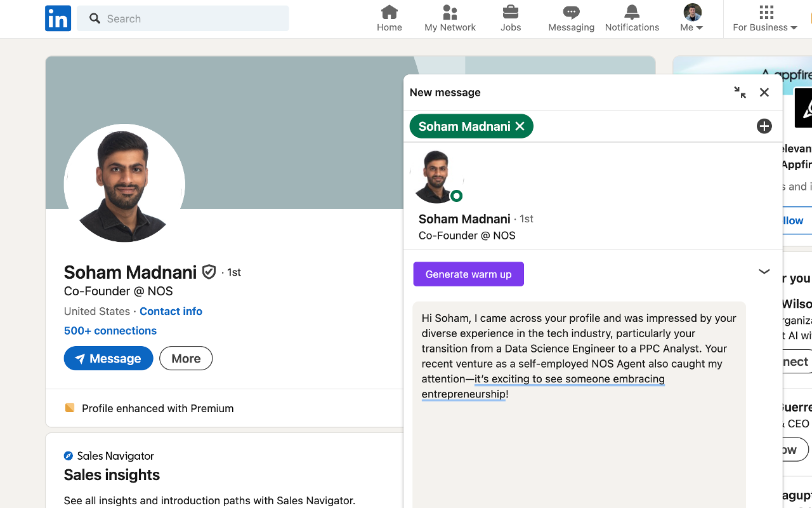Click the Sales Navigator compass icon

[69, 456]
